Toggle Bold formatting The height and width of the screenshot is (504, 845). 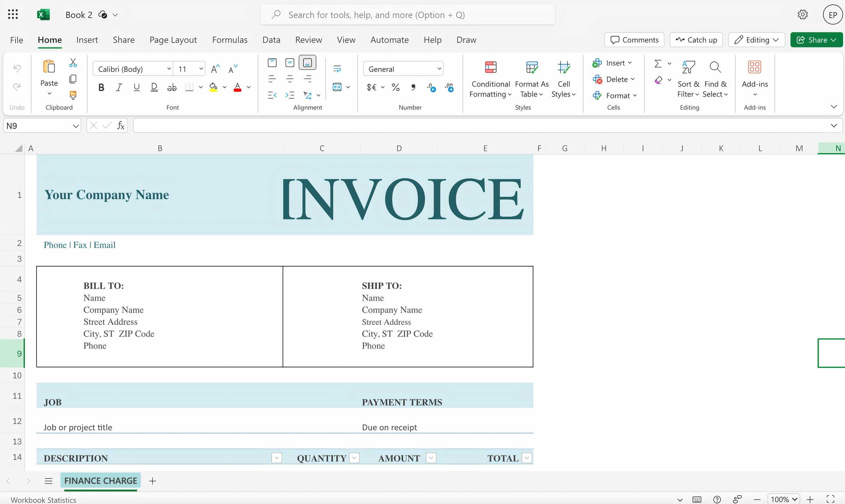tap(101, 87)
